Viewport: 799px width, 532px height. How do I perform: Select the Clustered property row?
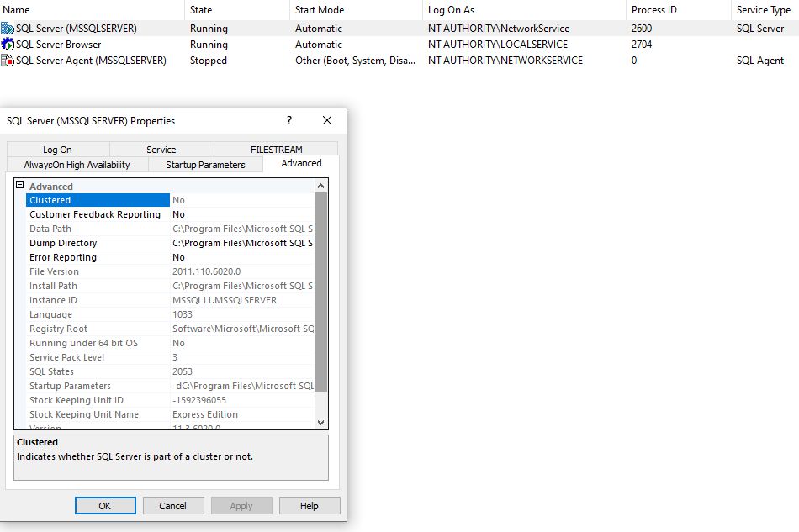pos(170,200)
